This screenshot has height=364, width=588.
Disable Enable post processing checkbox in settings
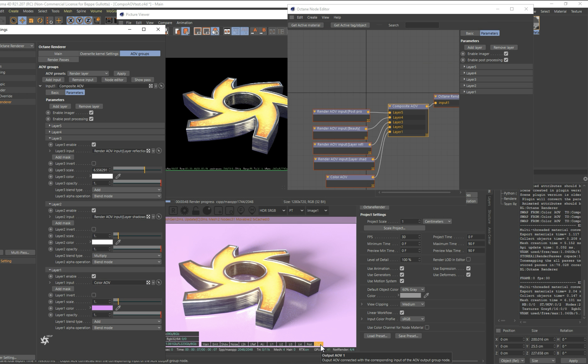tap(91, 119)
